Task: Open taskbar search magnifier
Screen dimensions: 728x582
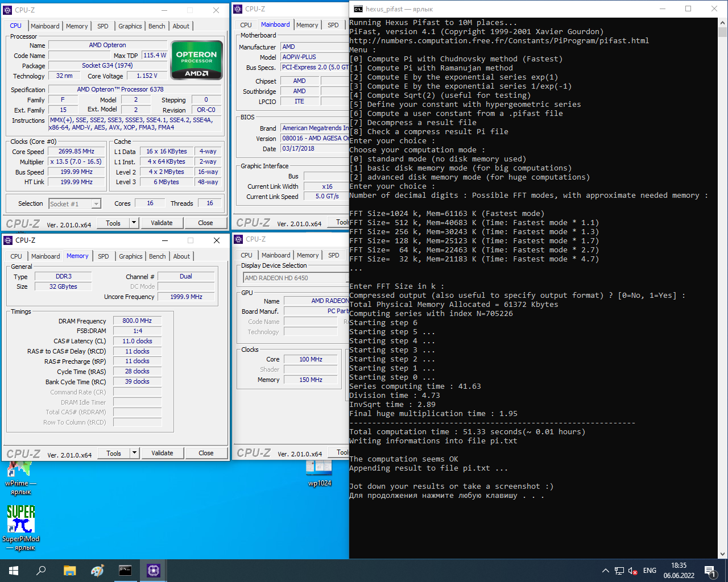Action: (41, 571)
